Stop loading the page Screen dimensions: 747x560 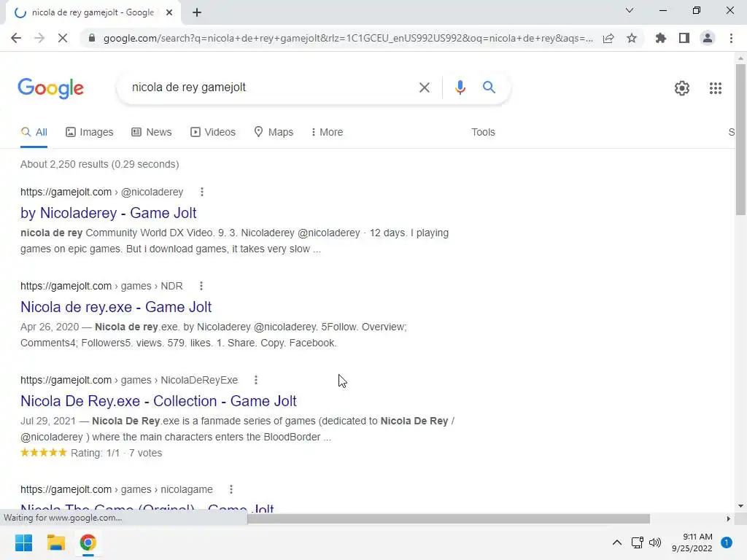(x=63, y=38)
